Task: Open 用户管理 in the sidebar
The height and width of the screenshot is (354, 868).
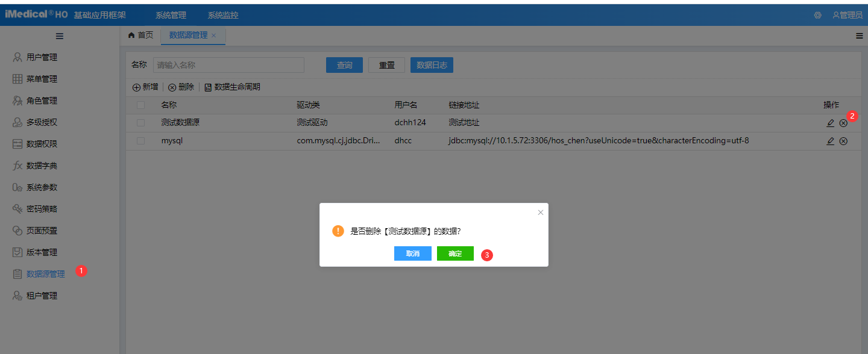Action: click(42, 57)
